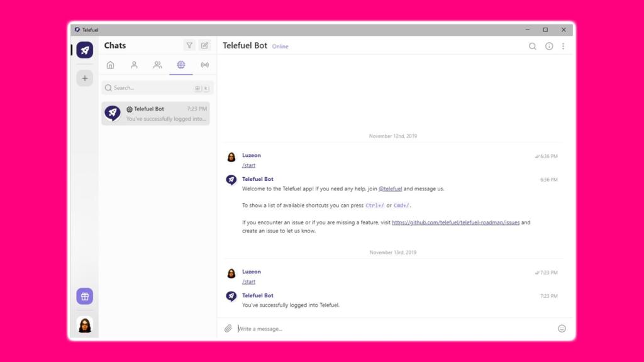Open the filter chats funnel icon
This screenshot has width=644, height=362.
coord(189,46)
